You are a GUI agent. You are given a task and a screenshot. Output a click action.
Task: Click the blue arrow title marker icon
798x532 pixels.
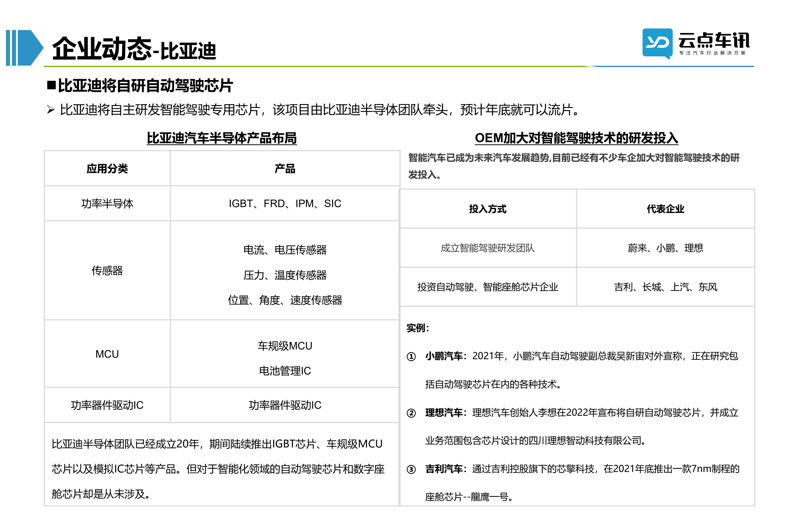pyautogui.click(x=25, y=48)
